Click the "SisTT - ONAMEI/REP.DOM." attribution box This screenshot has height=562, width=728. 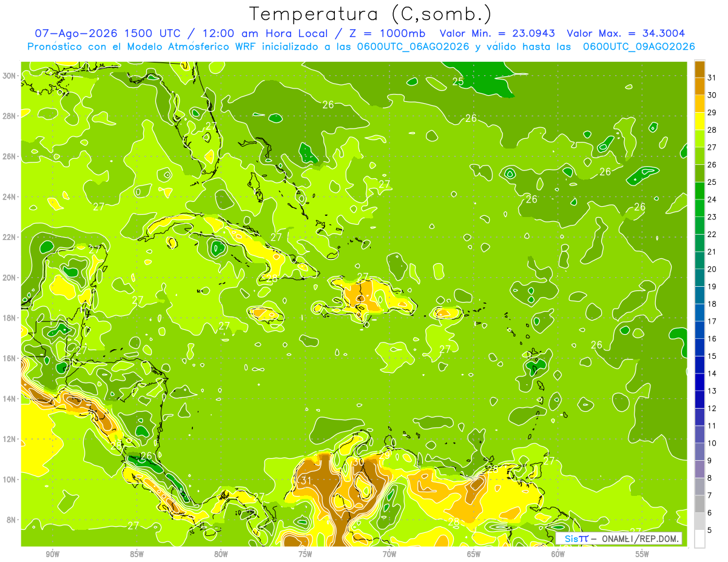(x=619, y=538)
